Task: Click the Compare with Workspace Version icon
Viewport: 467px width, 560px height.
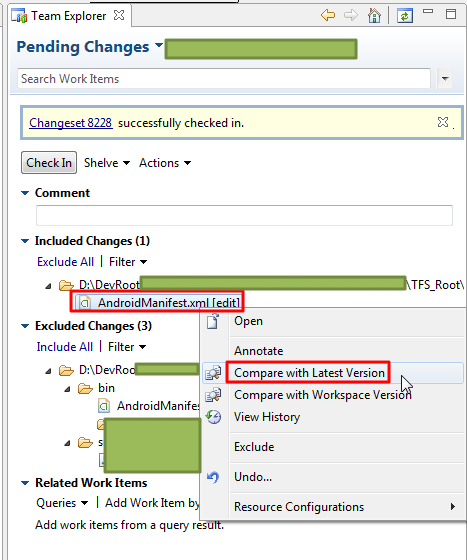Action: (x=214, y=395)
